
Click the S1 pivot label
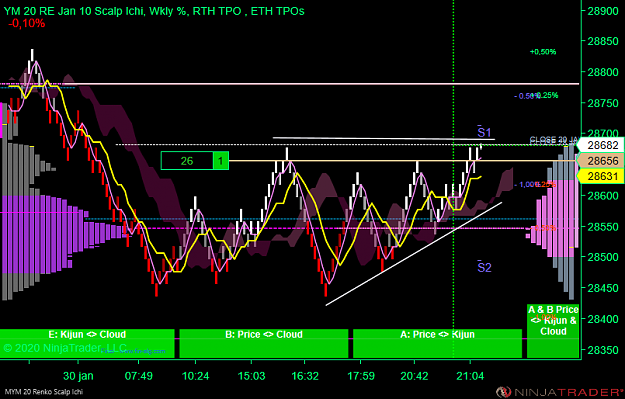pyautogui.click(x=484, y=132)
